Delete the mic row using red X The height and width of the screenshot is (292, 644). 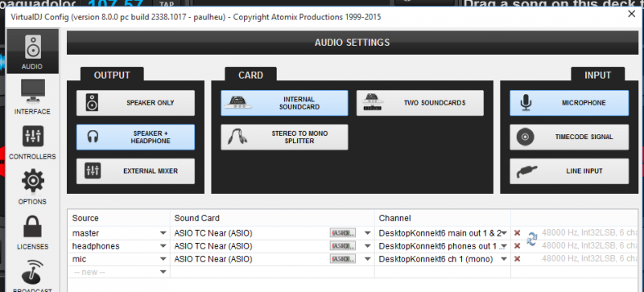pos(518,259)
